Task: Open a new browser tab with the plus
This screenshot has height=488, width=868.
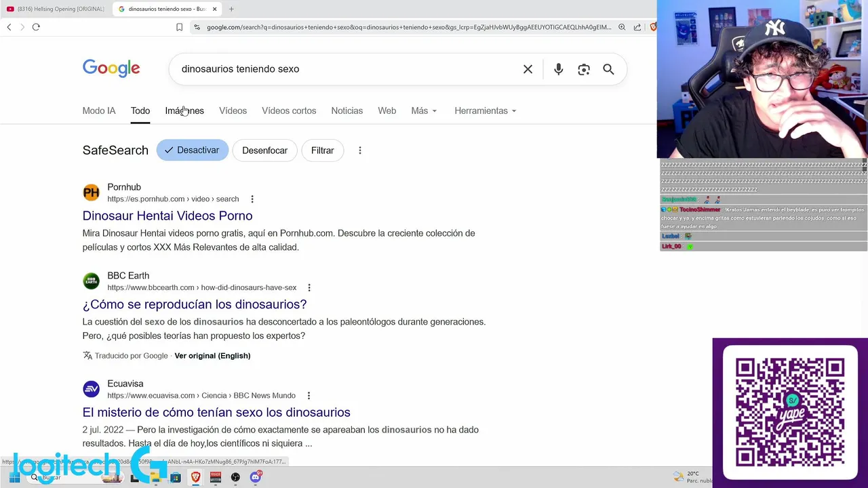Action: point(231,9)
